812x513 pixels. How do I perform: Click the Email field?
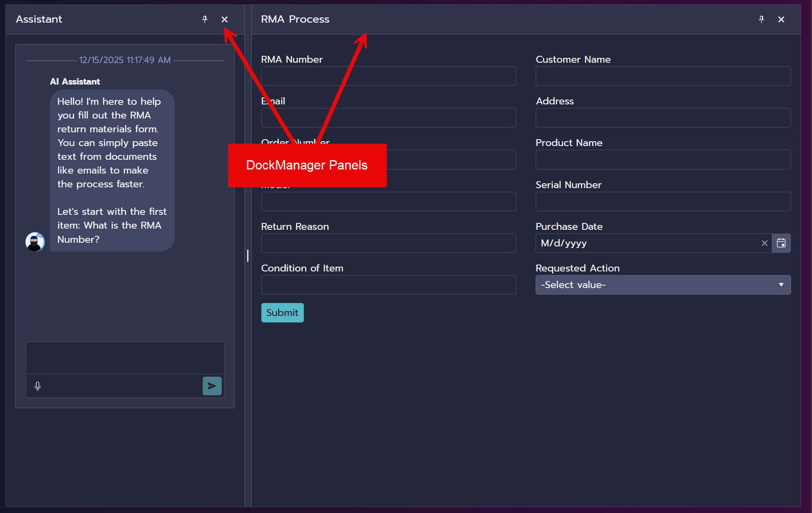click(x=388, y=118)
